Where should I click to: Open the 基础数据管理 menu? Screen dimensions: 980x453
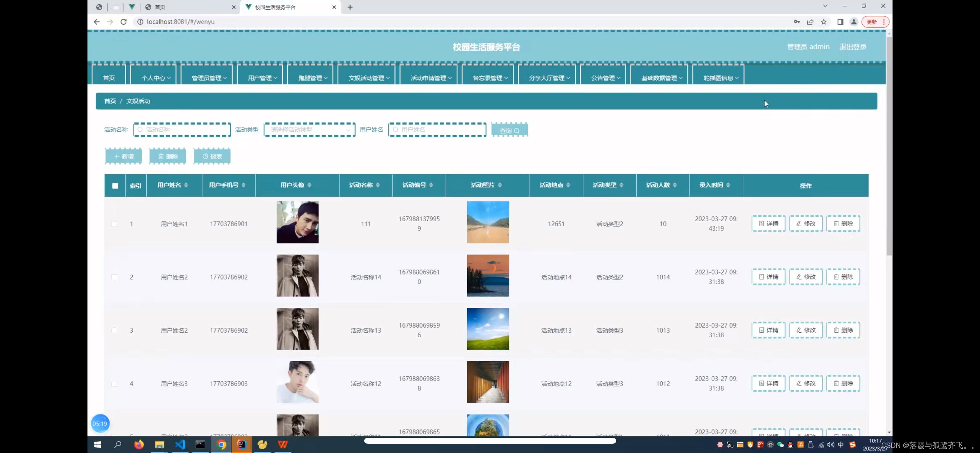pyautogui.click(x=660, y=75)
